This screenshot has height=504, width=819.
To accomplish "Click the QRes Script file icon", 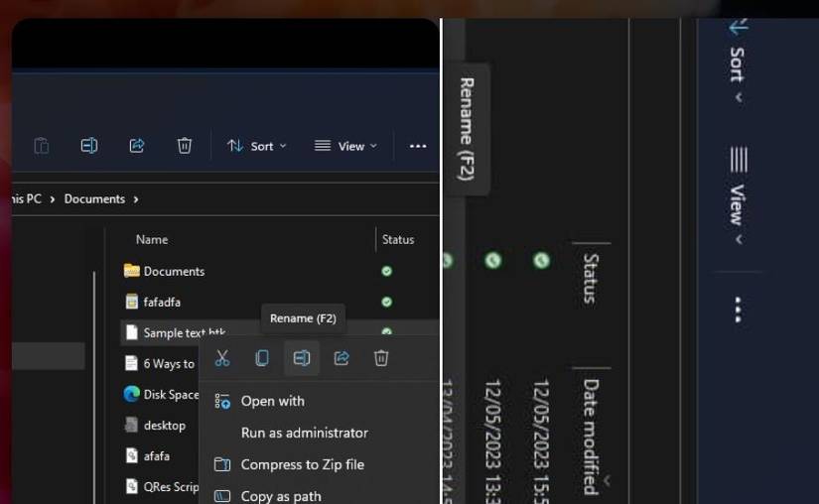I will pos(132,486).
